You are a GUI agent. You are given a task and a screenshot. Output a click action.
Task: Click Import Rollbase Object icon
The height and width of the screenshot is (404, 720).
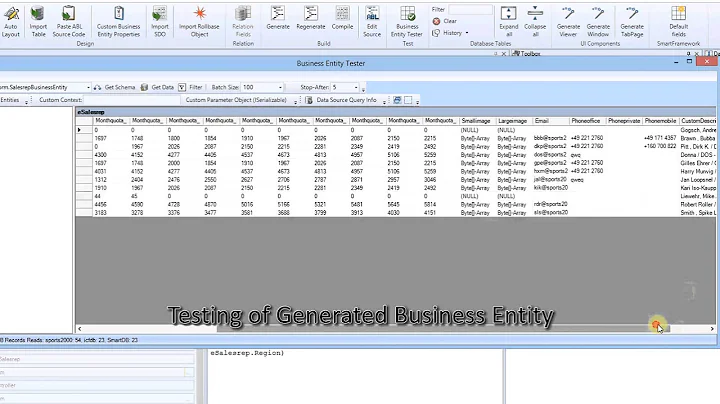pyautogui.click(x=199, y=22)
